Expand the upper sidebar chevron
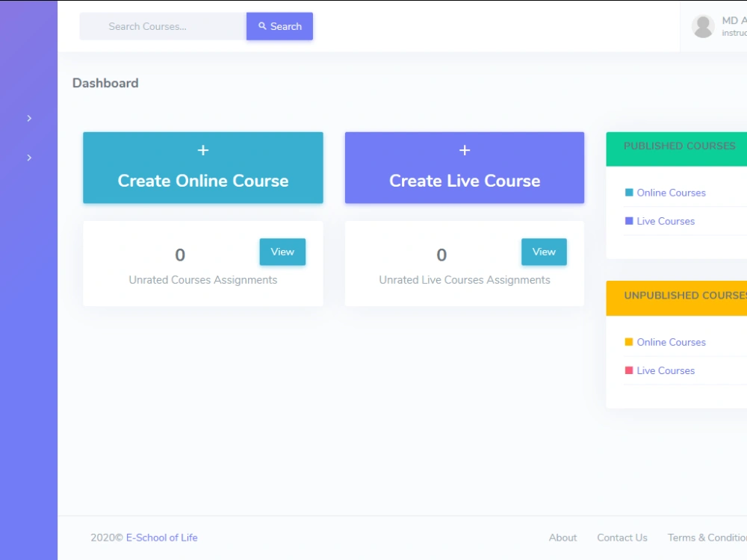 click(29, 118)
